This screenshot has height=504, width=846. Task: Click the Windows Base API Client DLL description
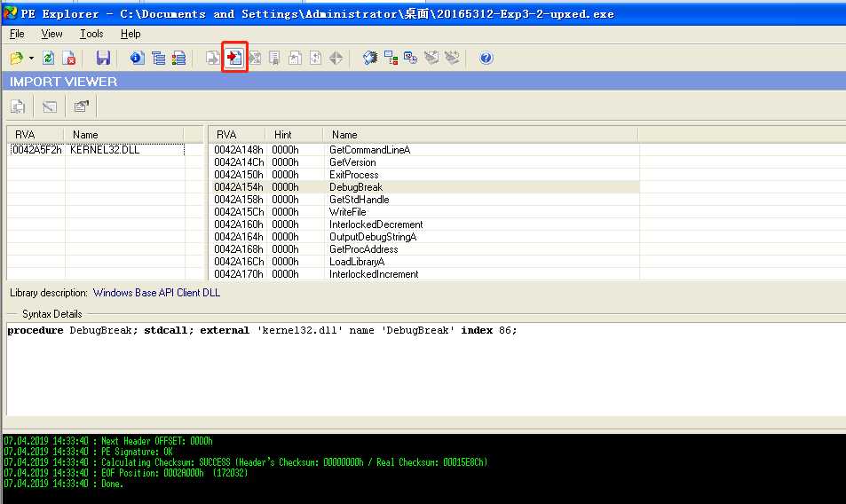point(156,293)
